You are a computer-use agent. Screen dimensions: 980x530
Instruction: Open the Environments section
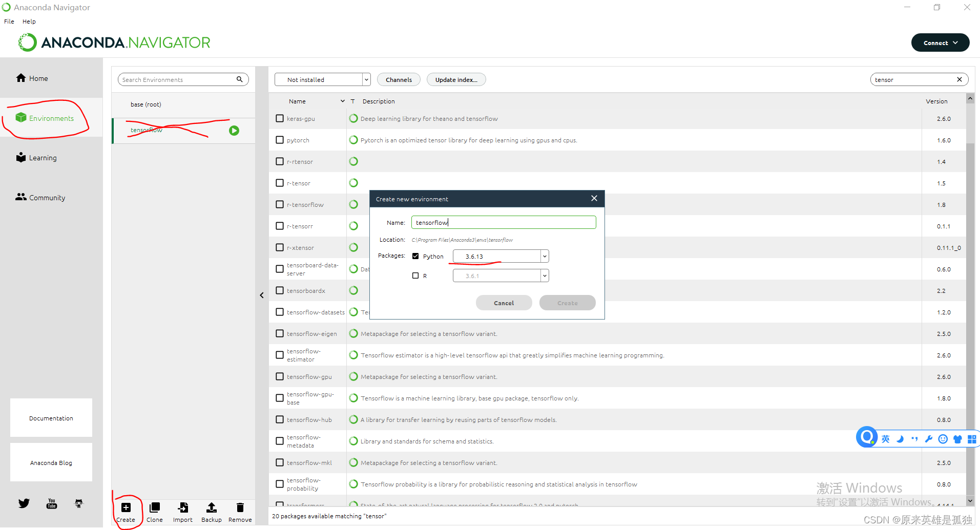coord(45,118)
